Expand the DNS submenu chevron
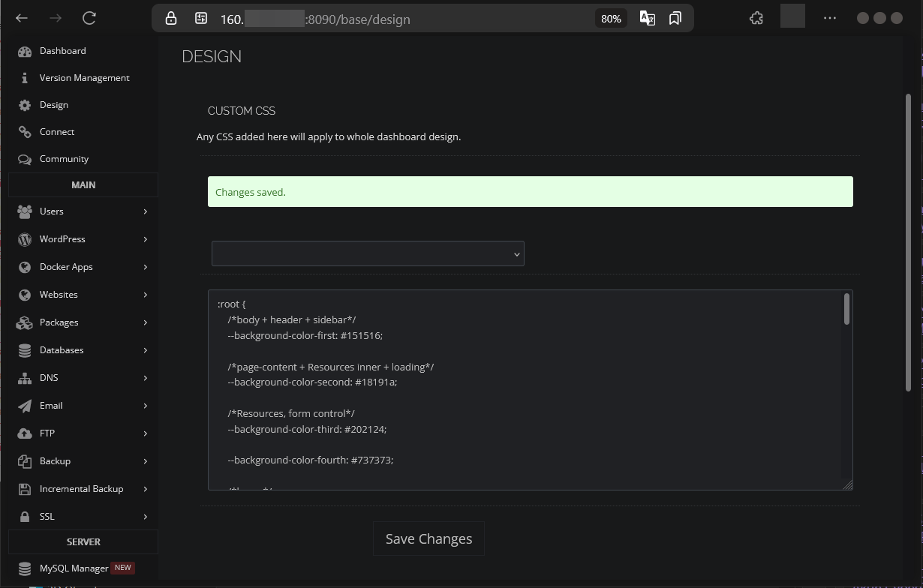 click(x=146, y=378)
